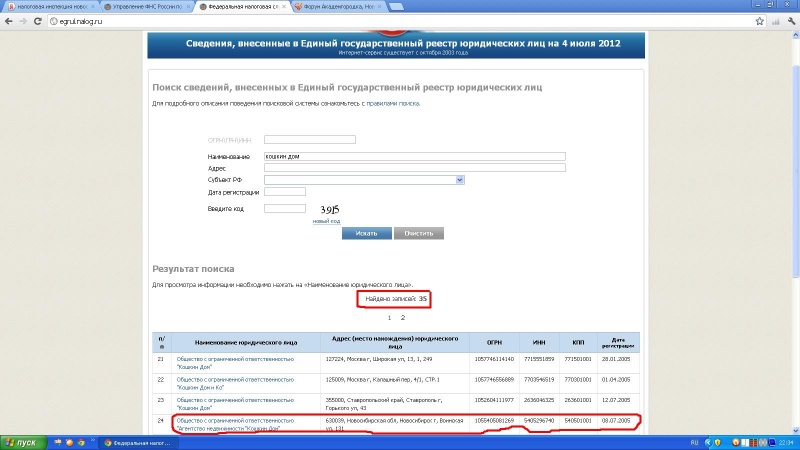The image size is (800, 450).
Task: Switch to the 'Форум Академгородка' tab
Action: coord(337,7)
